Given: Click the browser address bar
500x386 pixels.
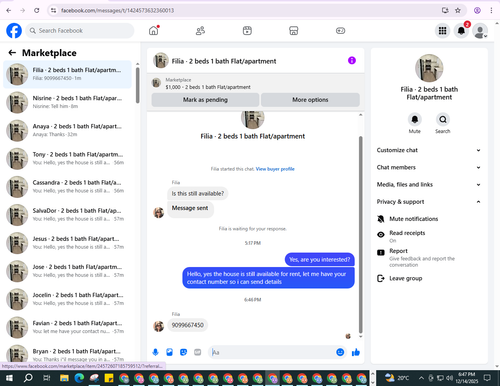Looking at the screenshot, I should click(247, 10).
